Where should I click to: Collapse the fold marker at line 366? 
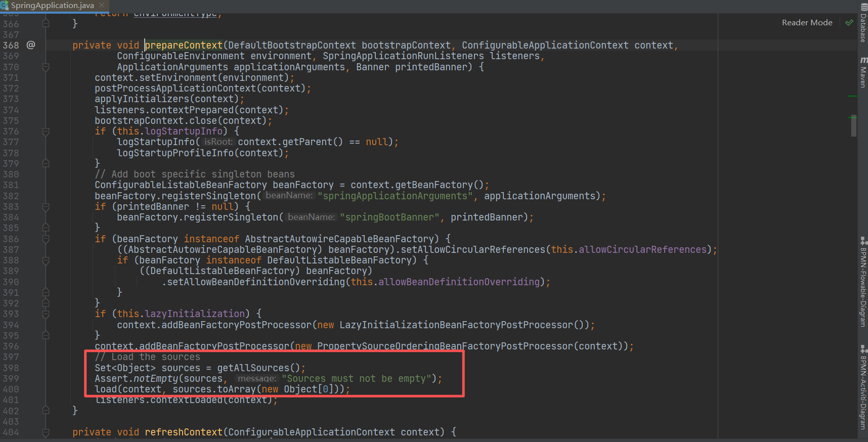pos(46,23)
